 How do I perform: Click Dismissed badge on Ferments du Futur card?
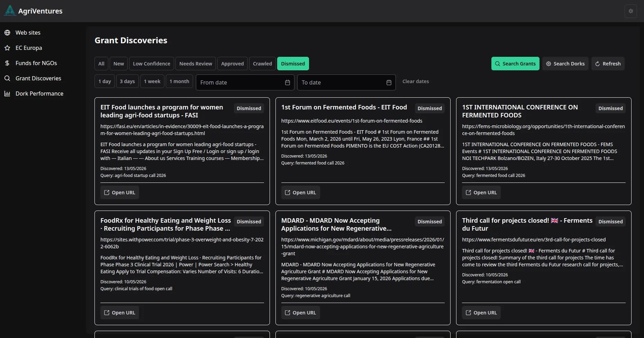tap(610, 222)
